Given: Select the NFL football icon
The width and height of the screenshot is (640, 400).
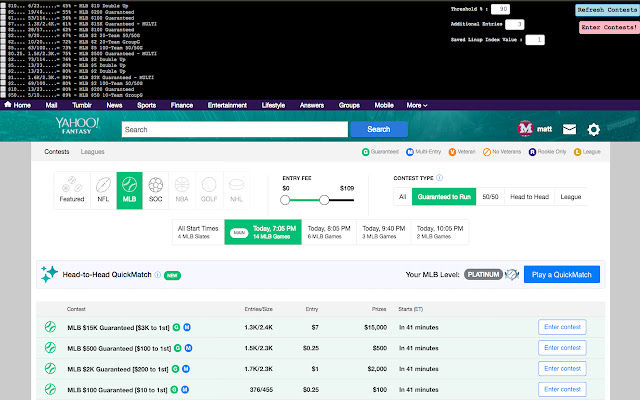Looking at the screenshot, I should (103, 185).
